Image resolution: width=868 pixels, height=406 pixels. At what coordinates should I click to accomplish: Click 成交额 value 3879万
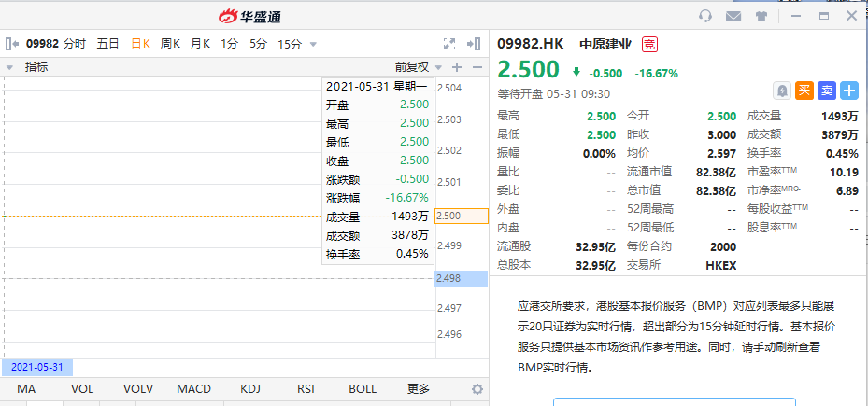click(841, 134)
